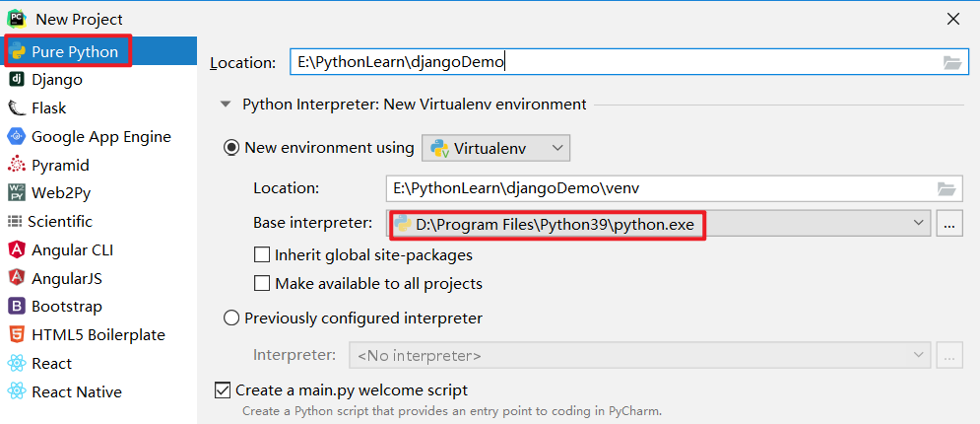Click the Django project type icon

[17, 79]
